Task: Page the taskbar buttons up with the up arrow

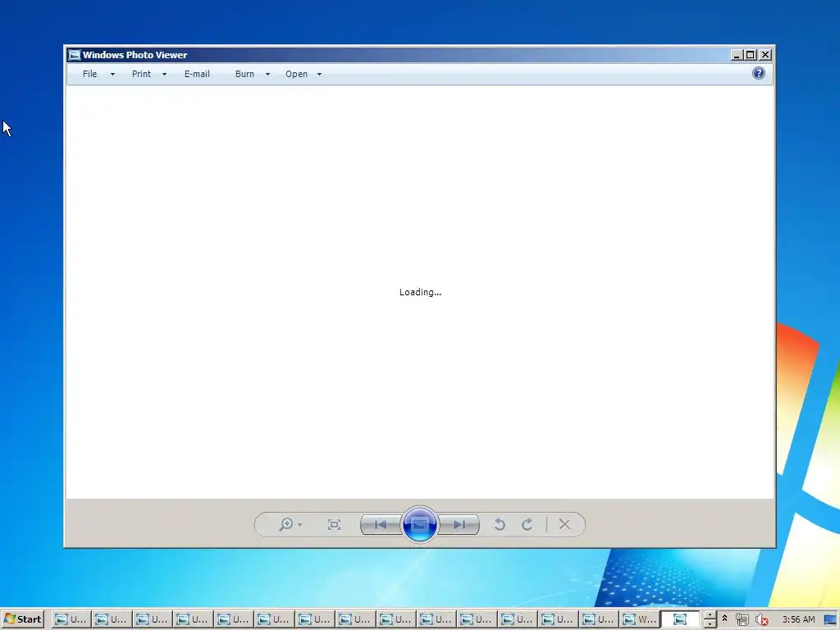Action: pyautogui.click(x=710, y=615)
